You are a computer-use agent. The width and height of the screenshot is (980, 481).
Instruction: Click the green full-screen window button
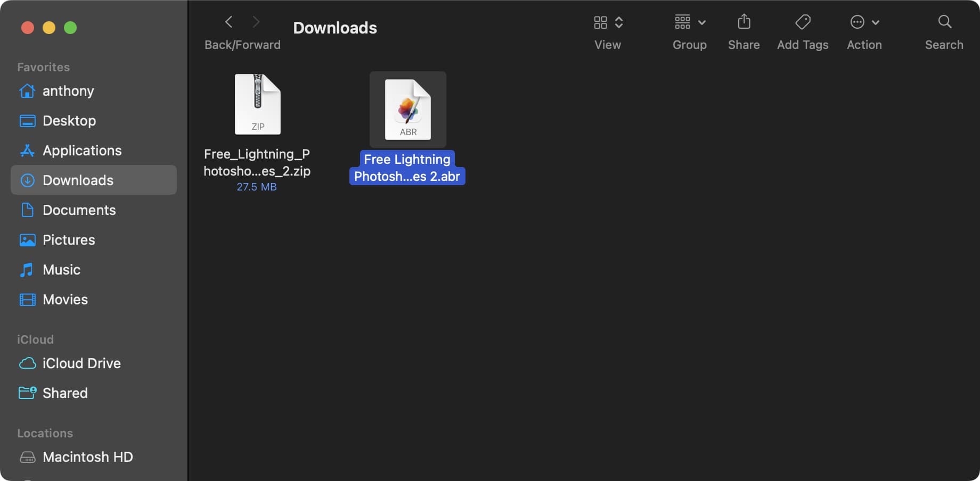tap(70, 28)
